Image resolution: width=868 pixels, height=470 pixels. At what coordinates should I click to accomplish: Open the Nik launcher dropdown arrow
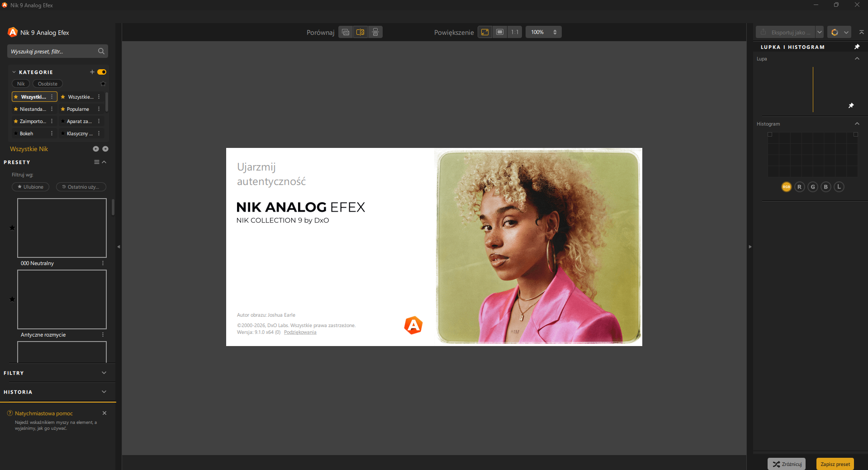pos(846,32)
